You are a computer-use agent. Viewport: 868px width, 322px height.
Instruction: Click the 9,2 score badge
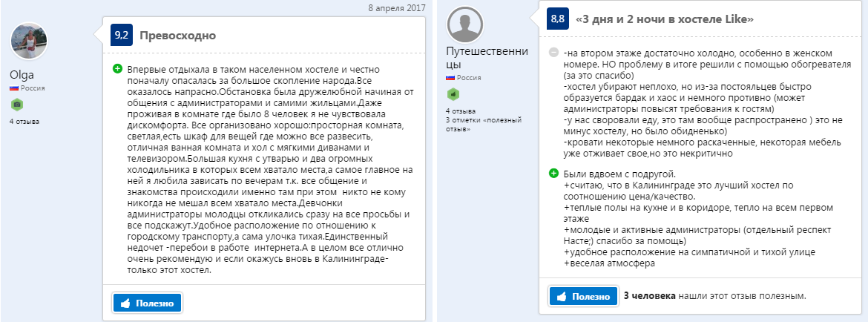[x=121, y=35]
